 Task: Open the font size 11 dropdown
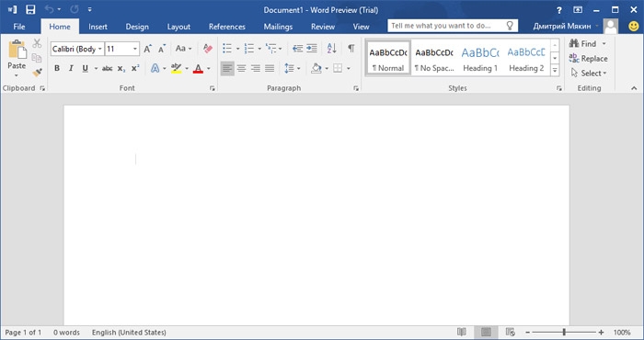[x=134, y=49]
